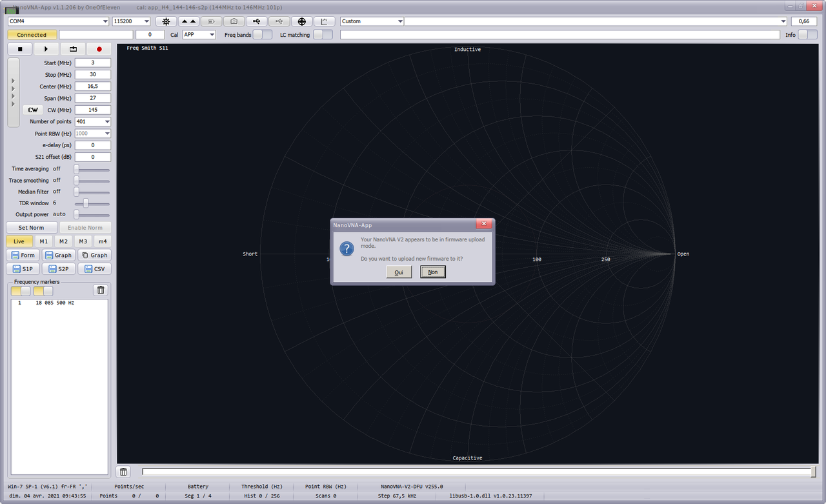The image size is (826, 504).
Task: Click the S21 offset (dB) input field
Action: point(93,157)
